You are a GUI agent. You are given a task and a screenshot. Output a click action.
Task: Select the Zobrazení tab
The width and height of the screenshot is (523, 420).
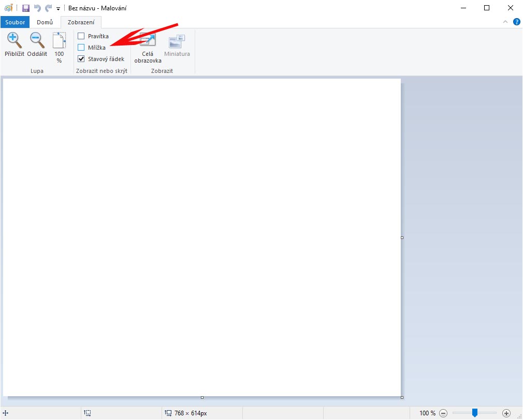click(x=81, y=22)
